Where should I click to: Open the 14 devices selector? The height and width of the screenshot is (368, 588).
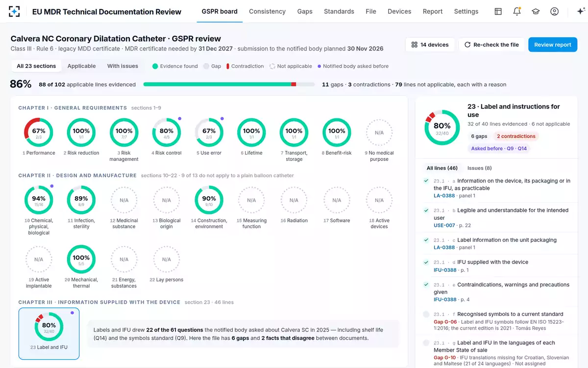(430, 45)
